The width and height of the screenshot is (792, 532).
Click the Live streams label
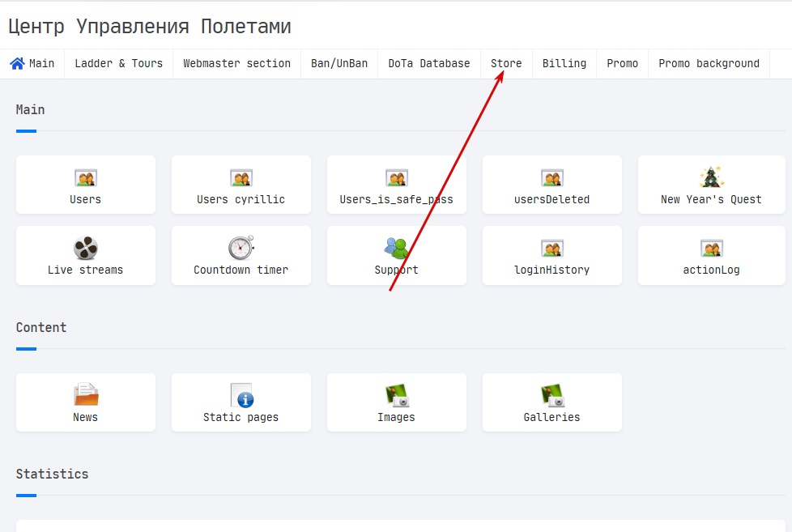click(x=85, y=270)
